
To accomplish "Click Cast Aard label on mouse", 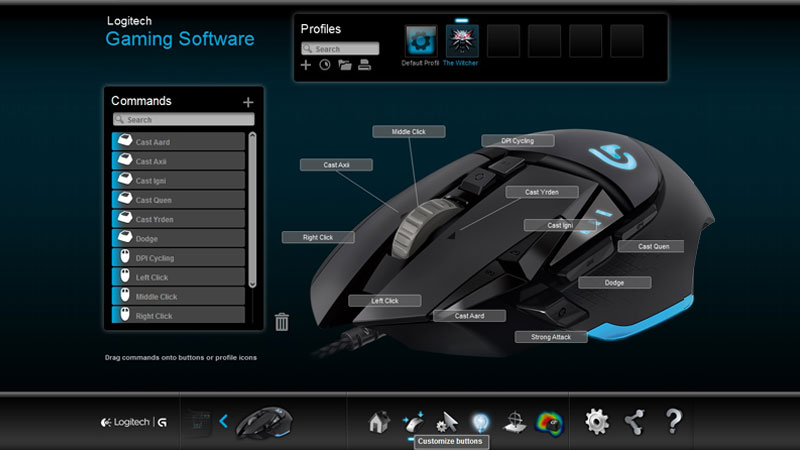I will click(x=469, y=316).
